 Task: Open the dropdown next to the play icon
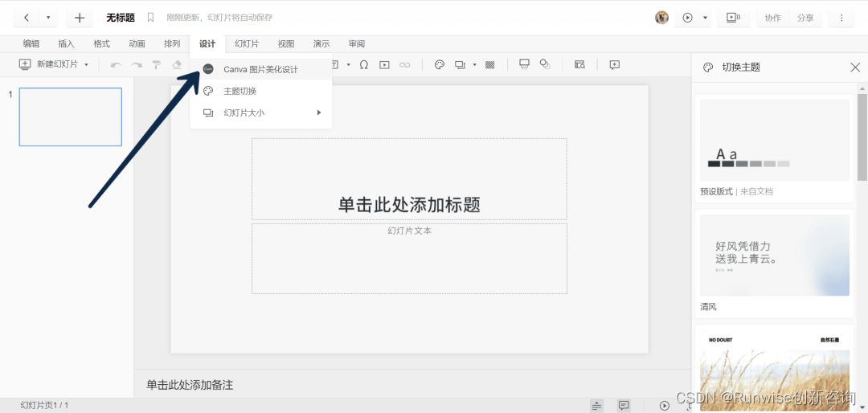point(706,18)
